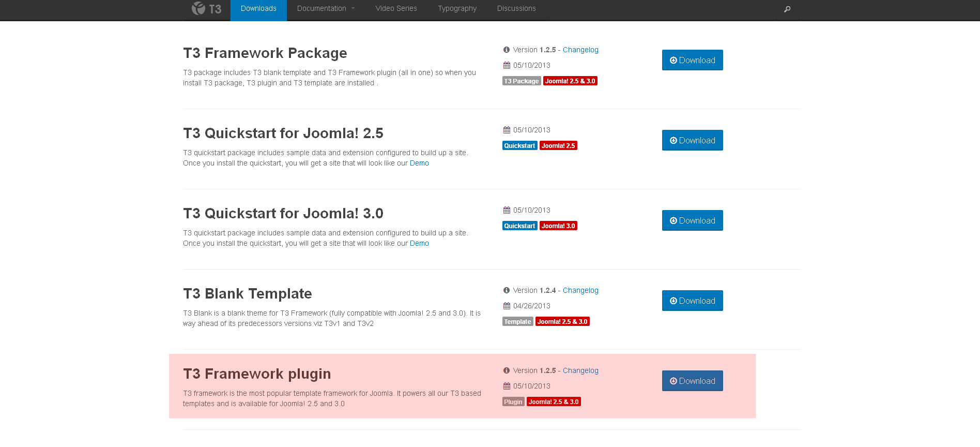
Task: Click the blue Quickstart tag for Joomla! 2.5
Action: 519,146
